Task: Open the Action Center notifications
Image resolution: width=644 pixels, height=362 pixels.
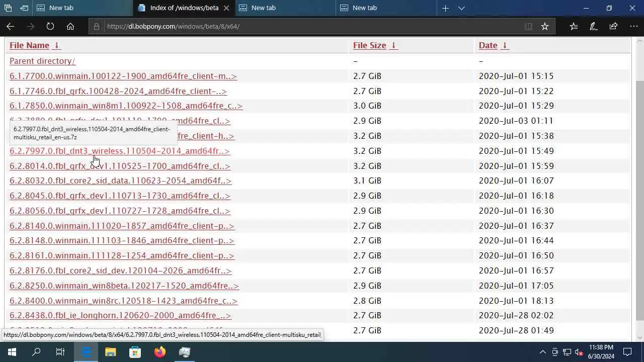Action: coord(627,352)
